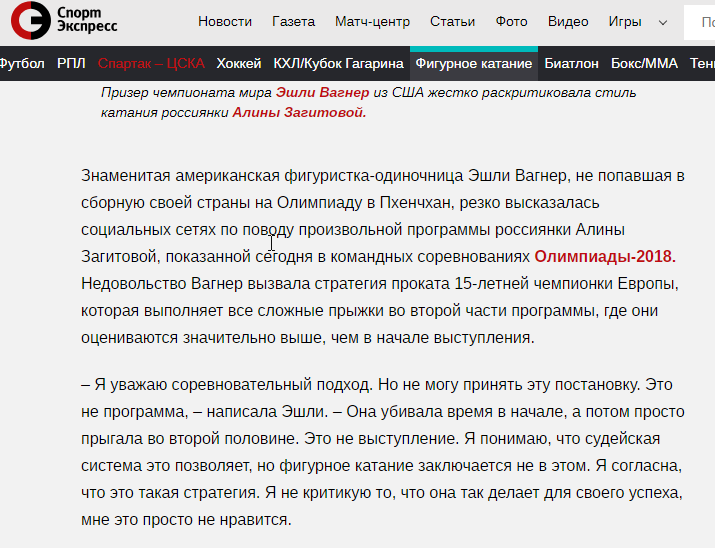The width and height of the screenshot is (715, 548).
Task: Click the search input field at top right
Action: 699,22
